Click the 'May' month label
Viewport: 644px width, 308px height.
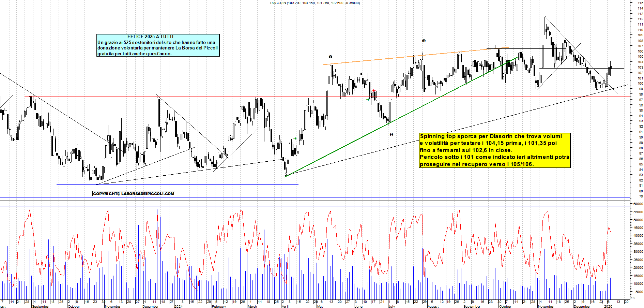point(320,306)
